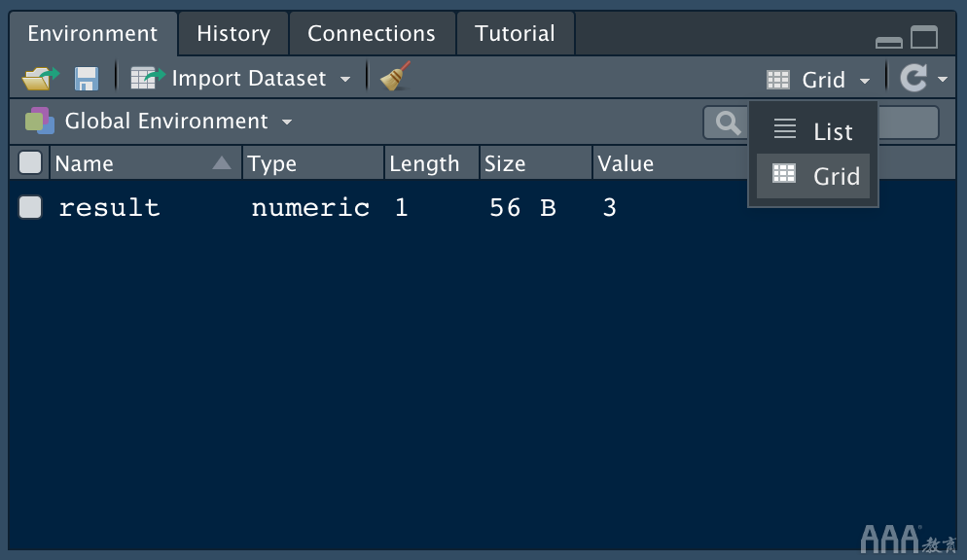Sort by the Name column header
Image resolution: width=967 pixels, height=560 pixels.
coord(126,163)
